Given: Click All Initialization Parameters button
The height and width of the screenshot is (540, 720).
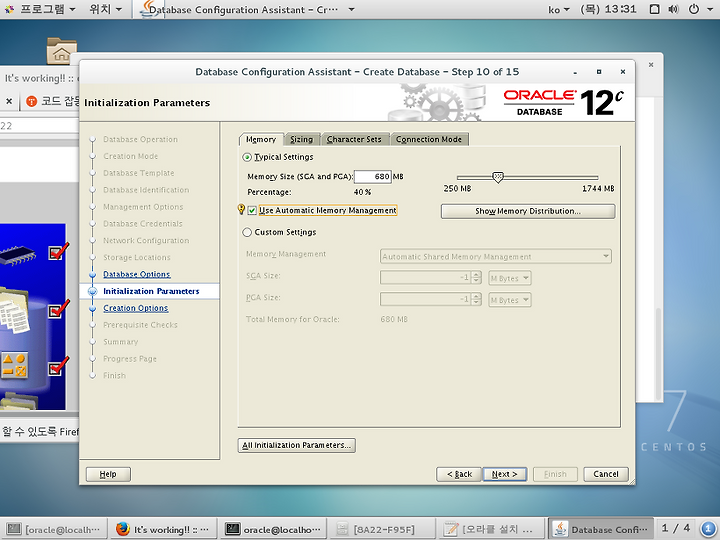Looking at the screenshot, I should coord(297,445).
